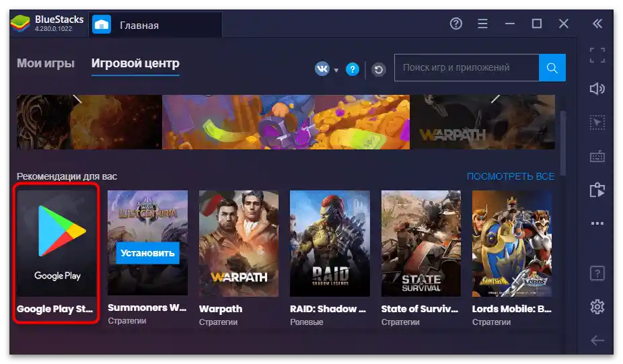The height and width of the screenshot is (364, 623).
Task: Open the Главная home tab
Action: 155,25
